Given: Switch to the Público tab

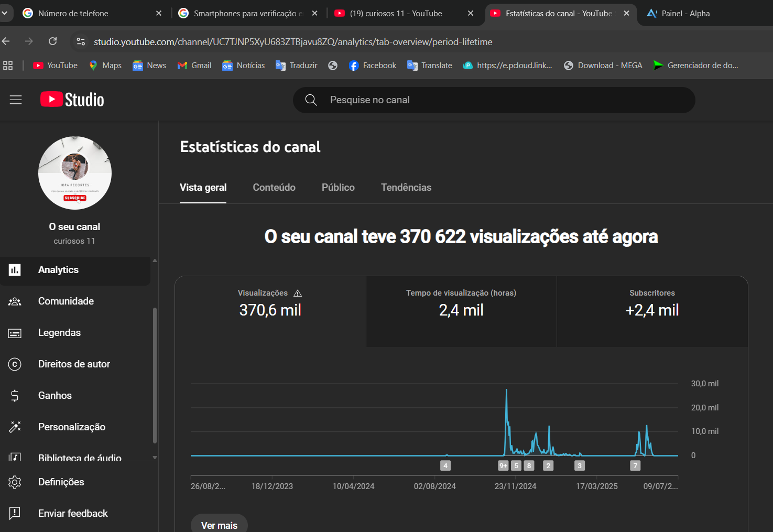Looking at the screenshot, I should (338, 188).
